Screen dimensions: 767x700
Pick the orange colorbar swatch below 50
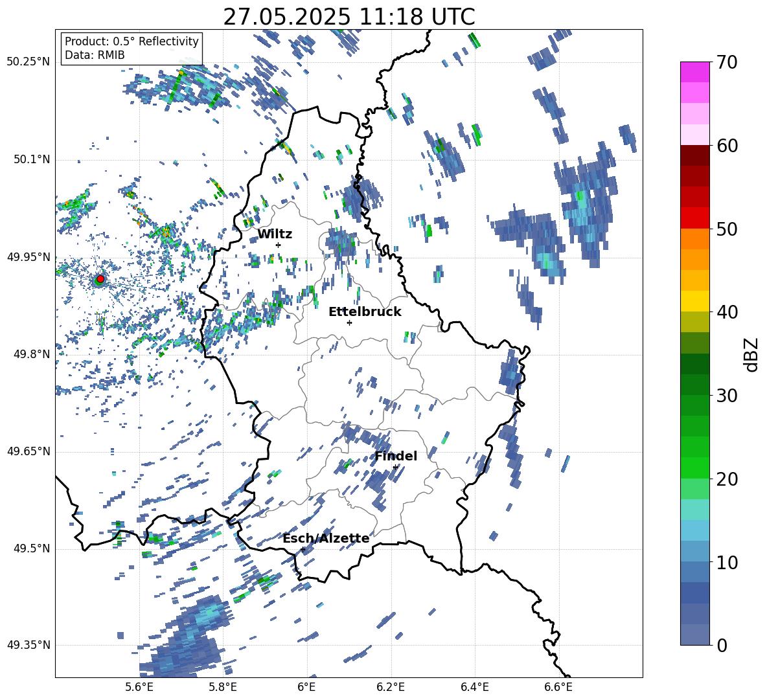pos(694,239)
